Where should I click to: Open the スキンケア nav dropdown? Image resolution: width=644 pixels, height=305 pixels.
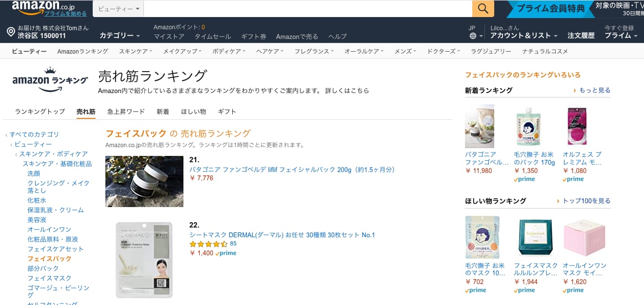(x=136, y=51)
